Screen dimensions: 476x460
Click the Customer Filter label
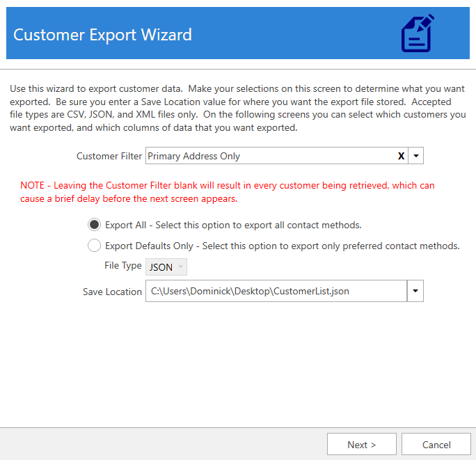[109, 156]
